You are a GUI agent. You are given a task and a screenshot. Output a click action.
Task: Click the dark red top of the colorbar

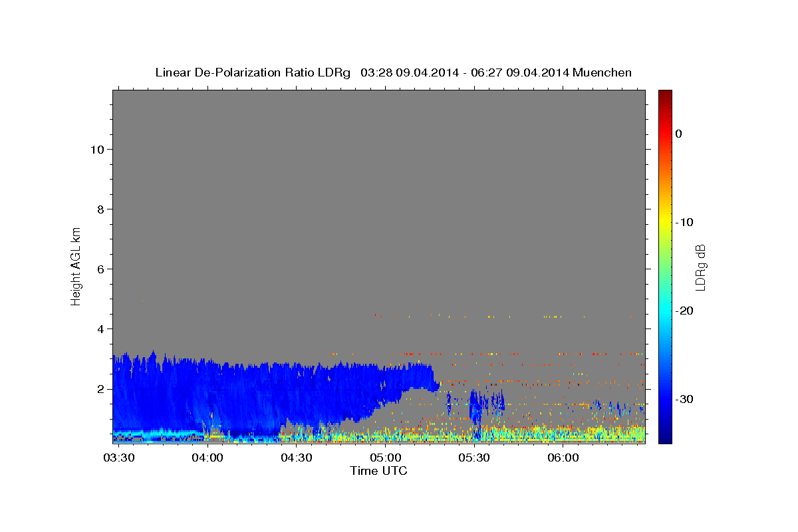(x=665, y=94)
